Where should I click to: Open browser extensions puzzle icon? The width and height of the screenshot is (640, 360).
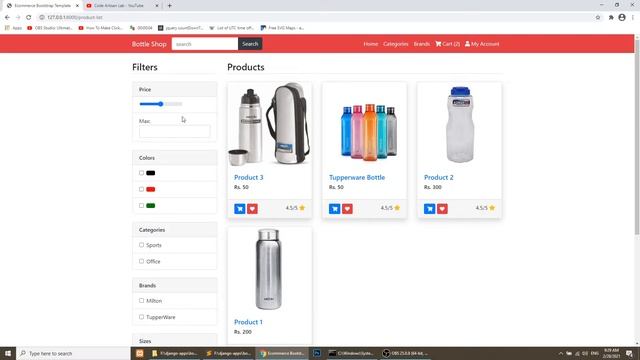[611, 17]
